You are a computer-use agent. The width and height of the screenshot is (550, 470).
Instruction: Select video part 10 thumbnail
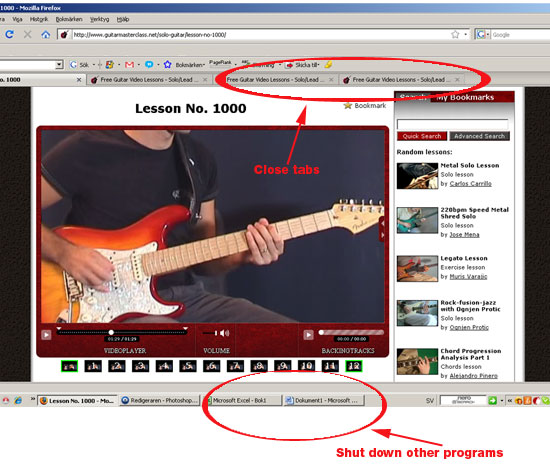tap(306, 366)
